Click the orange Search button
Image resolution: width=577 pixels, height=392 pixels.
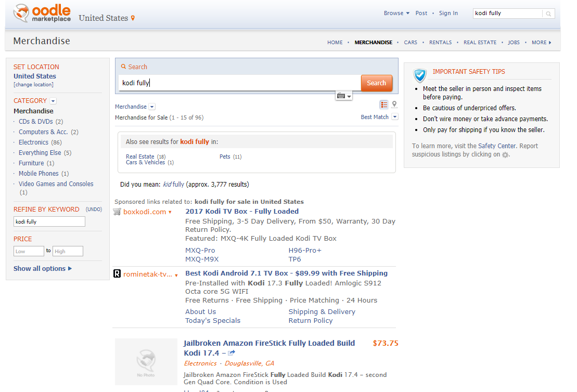click(x=377, y=83)
